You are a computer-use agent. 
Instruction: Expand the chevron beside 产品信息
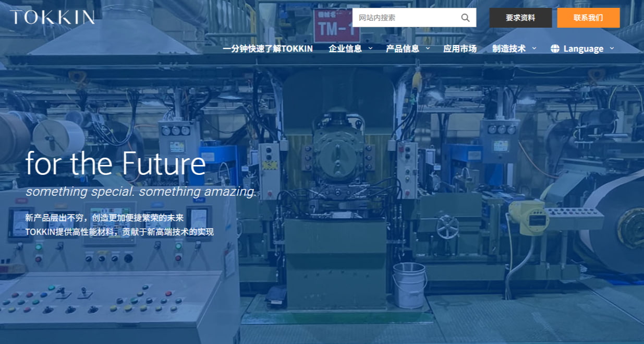pos(428,48)
